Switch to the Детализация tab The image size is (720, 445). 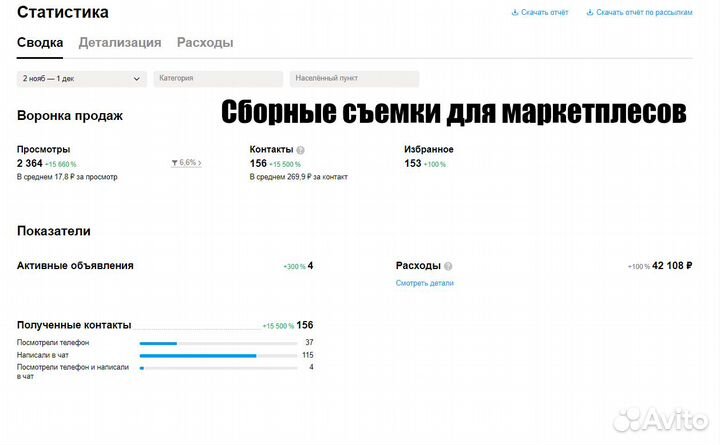pyautogui.click(x=120, y=43)
